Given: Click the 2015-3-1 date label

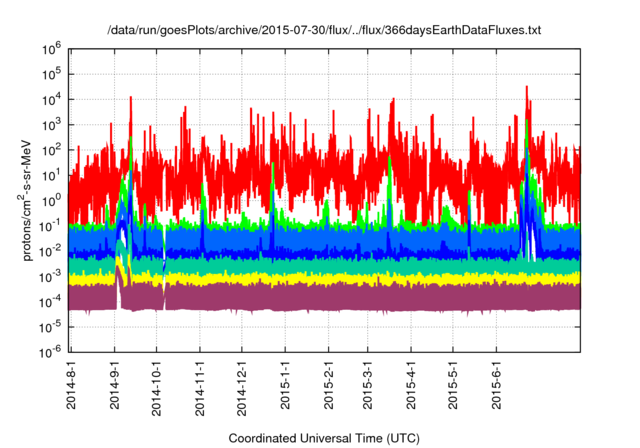Looking at the screenshot, I should click(x=368, y=386).
